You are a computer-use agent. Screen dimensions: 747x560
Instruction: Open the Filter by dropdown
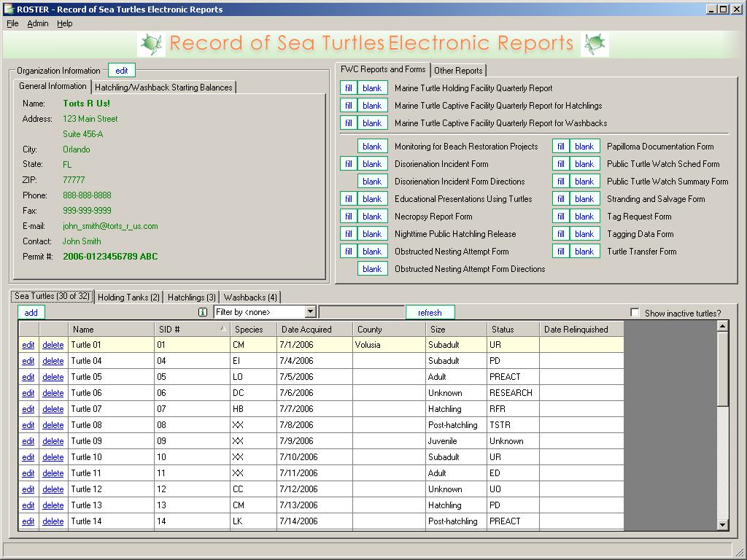click(x=310, y=312)
